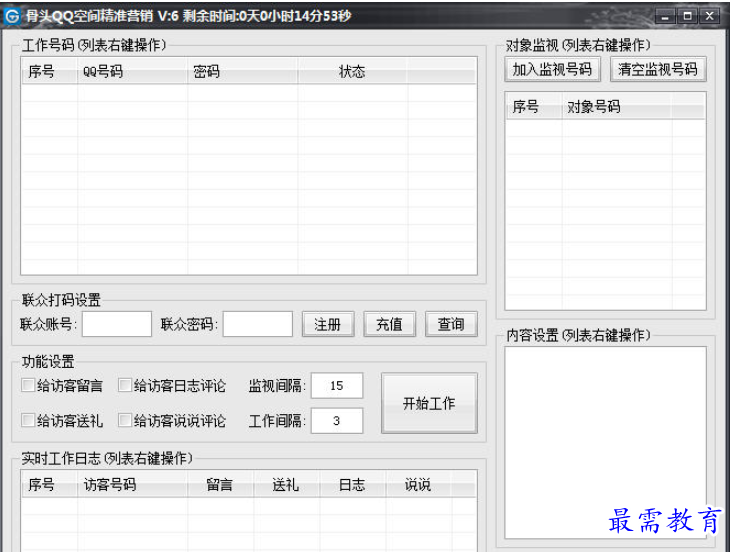Click the app logo icon in title bar

(x=12, y=16)
